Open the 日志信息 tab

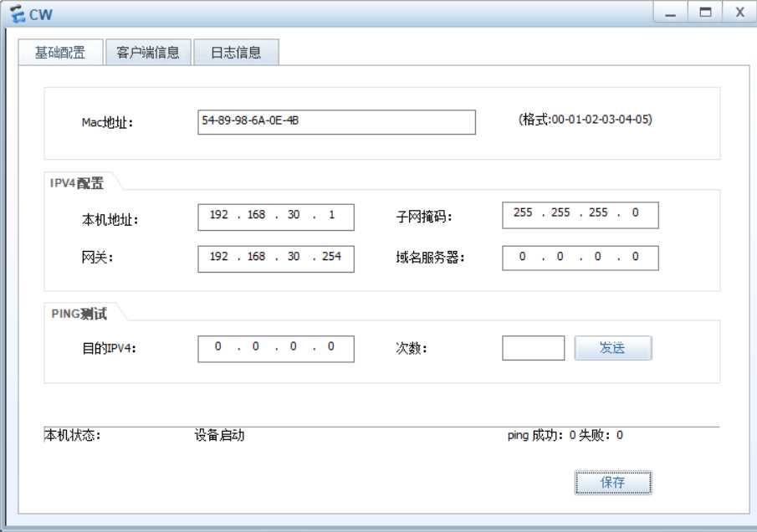point(236,52)
